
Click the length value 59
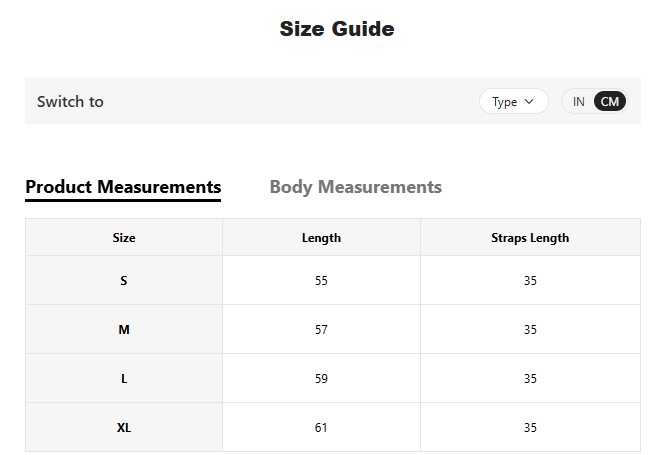click(321, 379)
